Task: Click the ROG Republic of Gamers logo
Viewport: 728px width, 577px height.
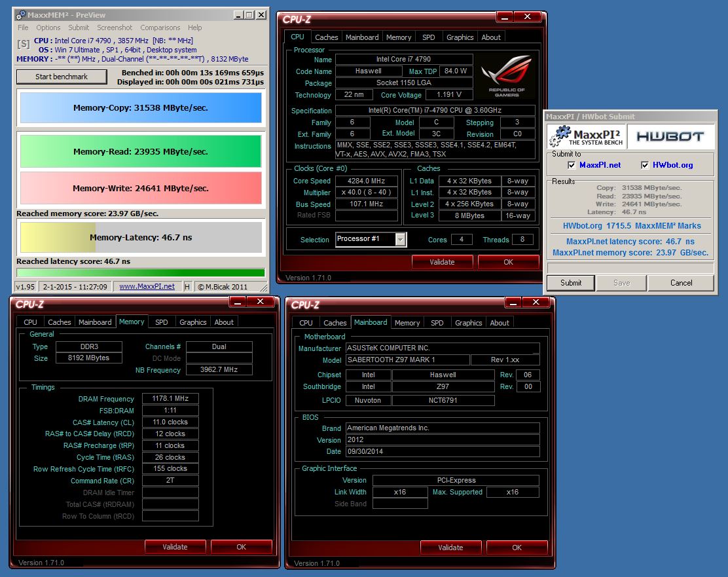Action: tap(506, 76)
